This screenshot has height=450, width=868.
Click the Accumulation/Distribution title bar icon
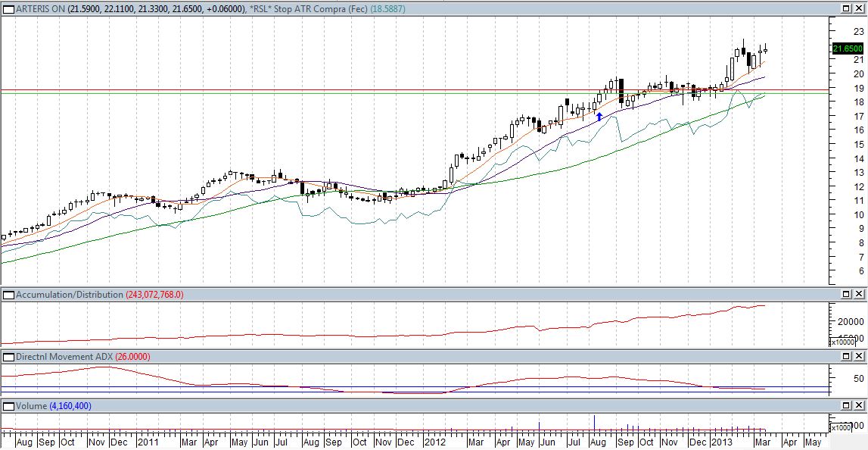(x=8, y=294)
